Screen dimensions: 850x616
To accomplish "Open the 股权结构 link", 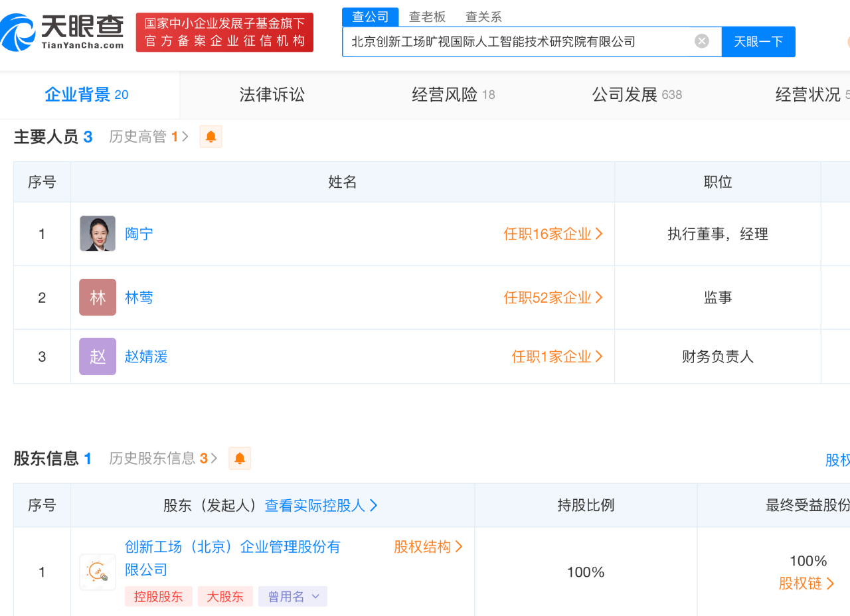I will point(428,547).
